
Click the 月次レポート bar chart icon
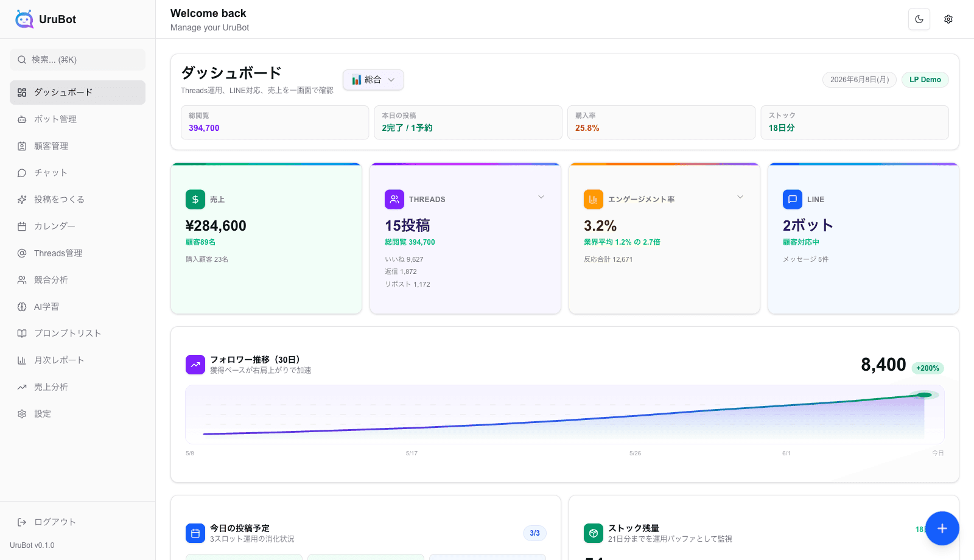tap(22, 360)
